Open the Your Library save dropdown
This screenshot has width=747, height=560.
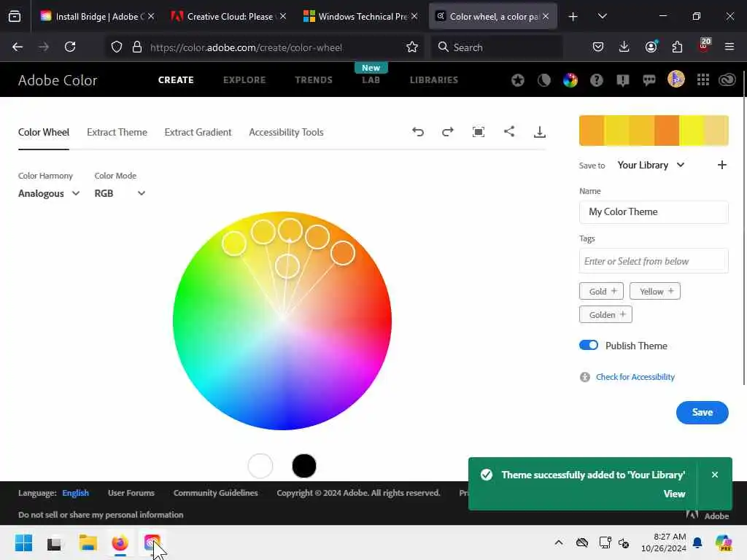[x=651, y=165]
